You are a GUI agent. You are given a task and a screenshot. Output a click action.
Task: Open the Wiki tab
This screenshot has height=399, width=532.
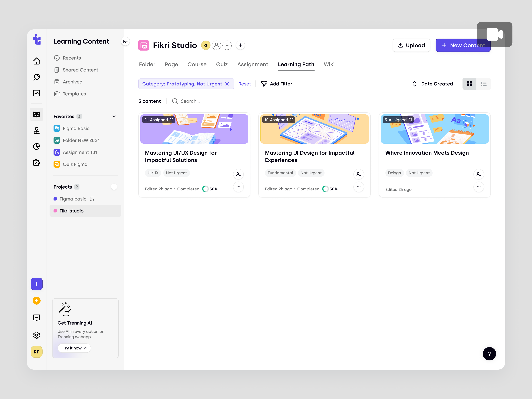tap(329, 64)
